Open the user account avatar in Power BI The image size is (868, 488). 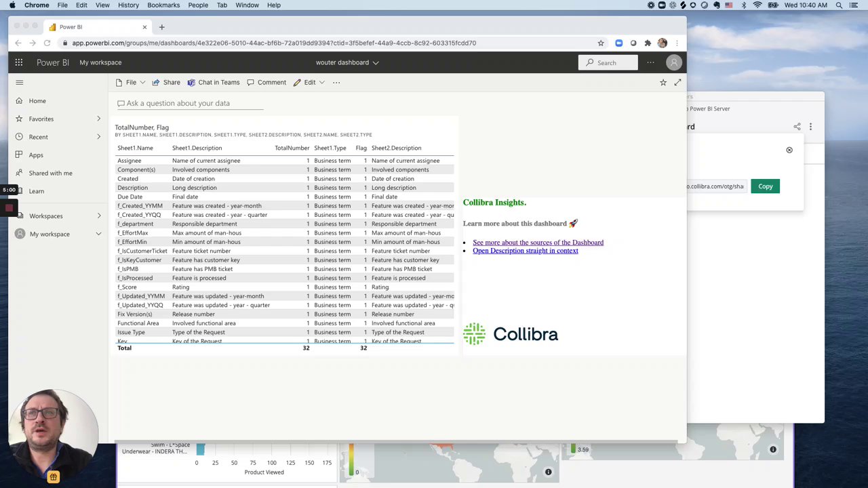point(673,62)
